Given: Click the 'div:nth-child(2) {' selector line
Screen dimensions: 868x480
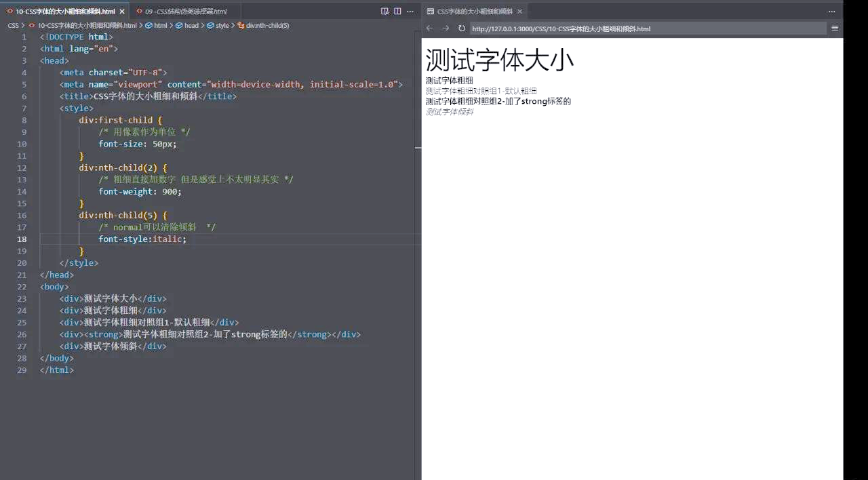Looking at the screenshot, I should [x=123, y=168].
